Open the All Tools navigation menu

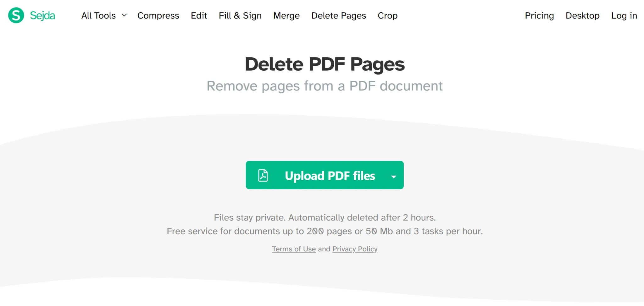pyautogui.click(x=98, y=15)
